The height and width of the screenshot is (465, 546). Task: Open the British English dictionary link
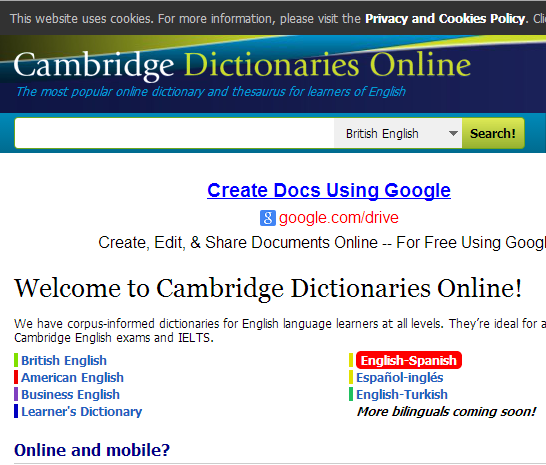pyautogui.click(x=64, y=361)
